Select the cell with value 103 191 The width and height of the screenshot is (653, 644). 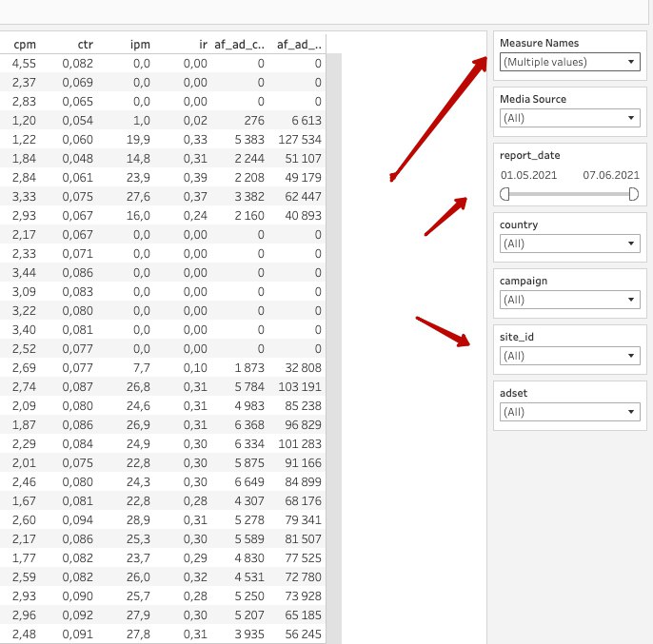click(300, 387)
